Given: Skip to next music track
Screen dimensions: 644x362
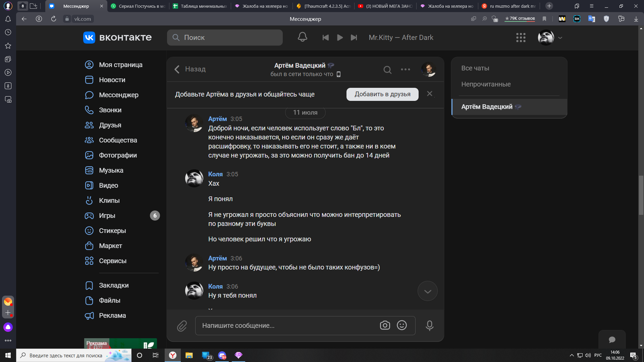Looking at the screenshot, I should pyautogui.click(x=354, y=38).
